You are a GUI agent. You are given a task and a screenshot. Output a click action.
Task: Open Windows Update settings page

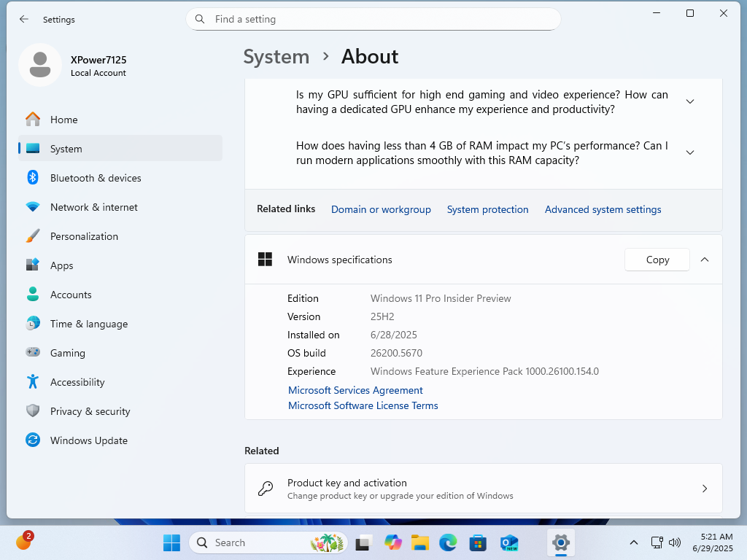120,440
